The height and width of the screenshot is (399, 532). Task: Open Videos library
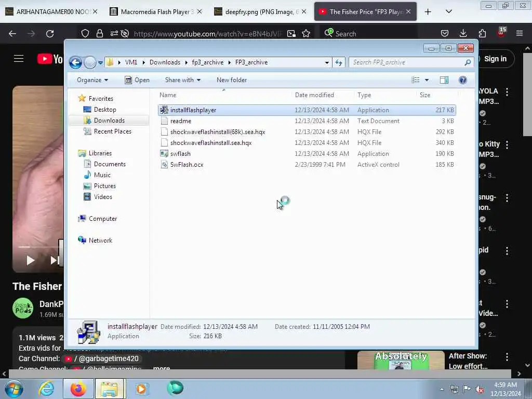[x=103, y=197]
